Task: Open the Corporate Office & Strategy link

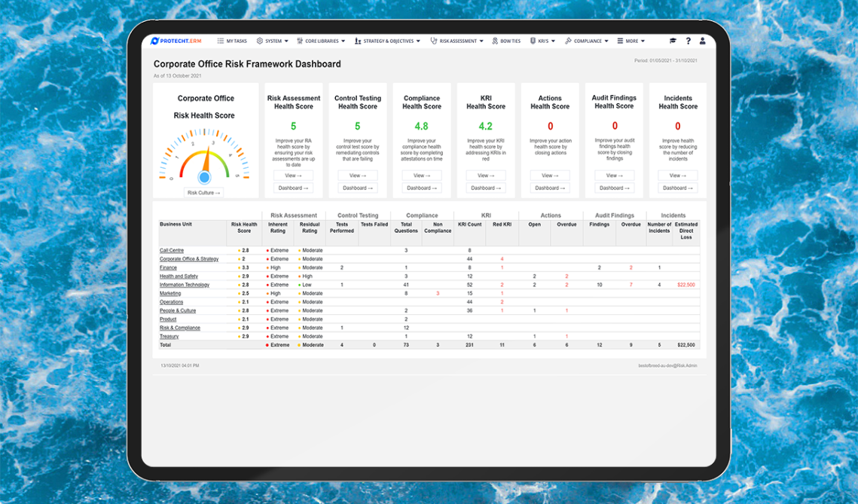Action: [188, 259]
